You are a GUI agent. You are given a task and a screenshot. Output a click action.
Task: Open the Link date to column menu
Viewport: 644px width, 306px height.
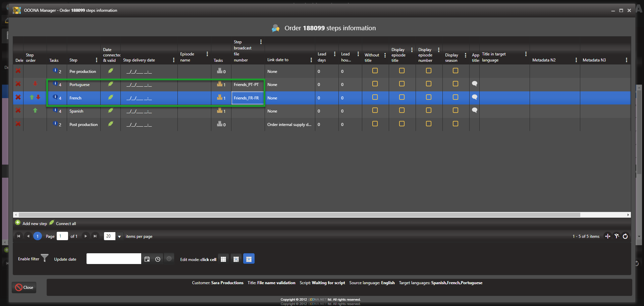click(x=311, y=60)
